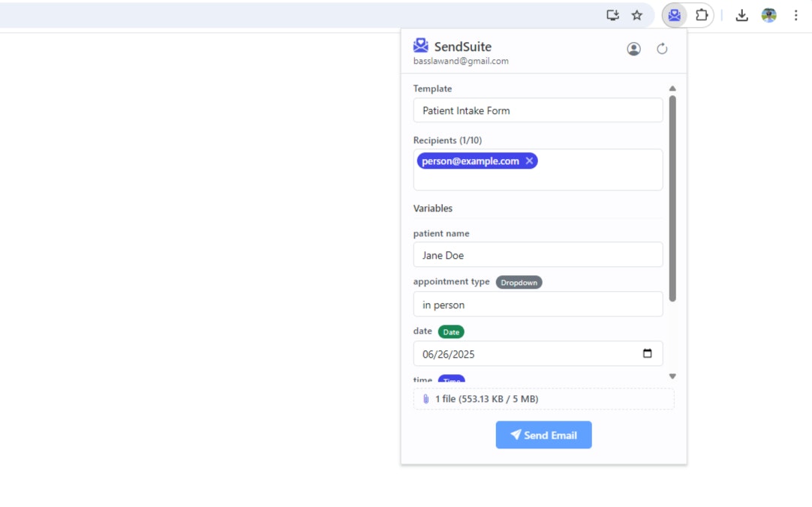Open Chrome downloads icon
This screenshot has width=812, height=507.
click(x=741, y=15)
